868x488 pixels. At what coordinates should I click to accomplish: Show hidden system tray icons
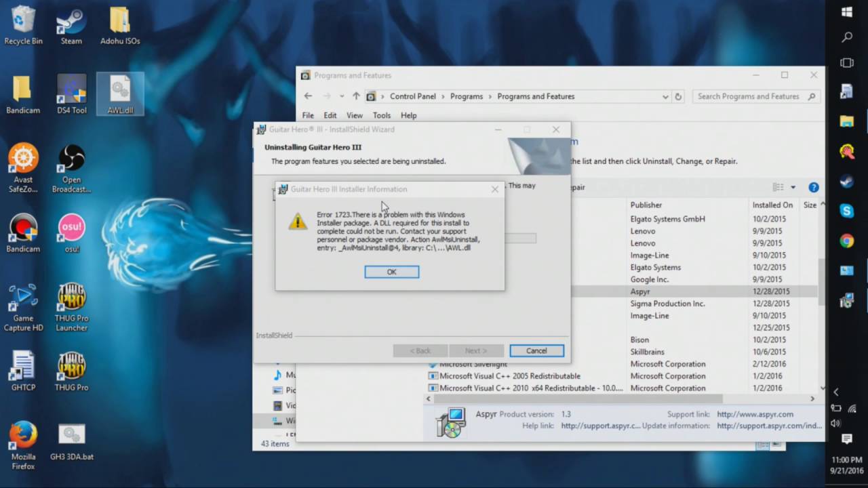click(x=835, y=392)
